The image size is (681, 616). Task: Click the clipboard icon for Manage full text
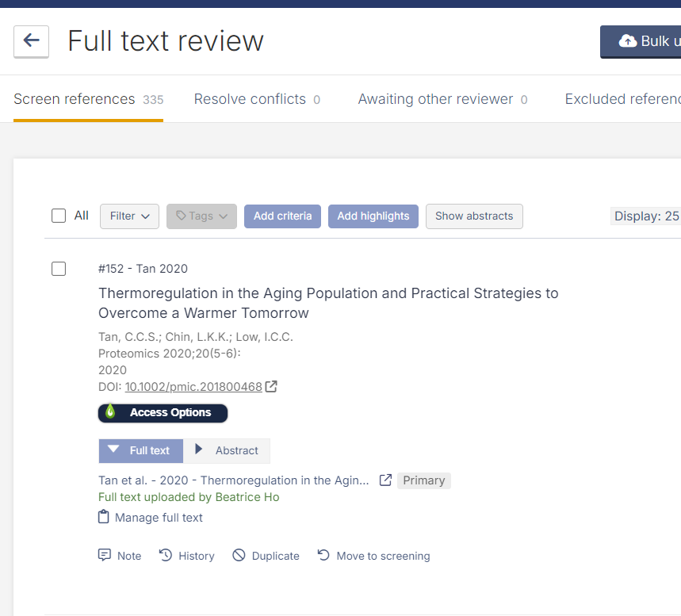103,517
